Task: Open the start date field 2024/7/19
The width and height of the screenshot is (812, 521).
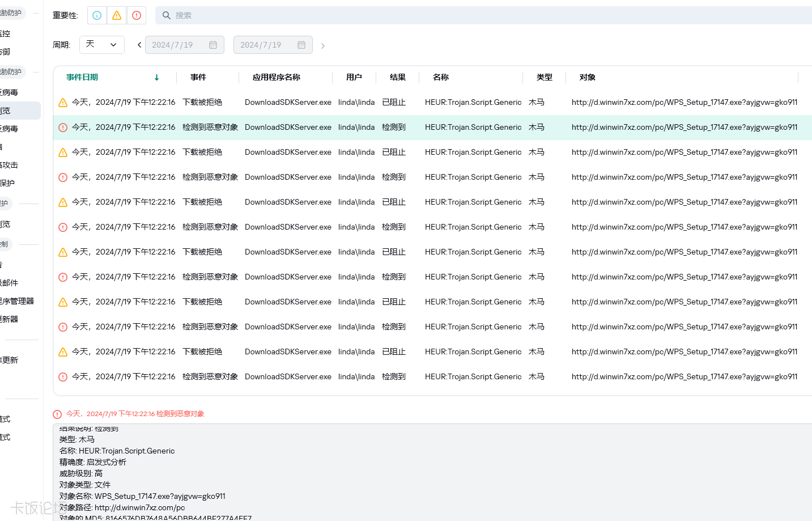Action: [x=185, y=45]
